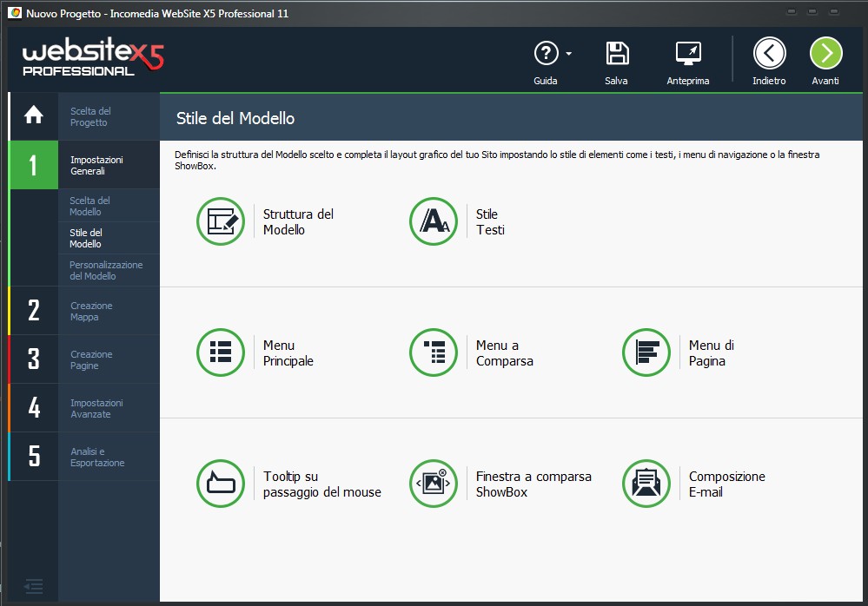Click the Struttura del Modello label
Screen dimensions: 868x606
click(298, 221)
